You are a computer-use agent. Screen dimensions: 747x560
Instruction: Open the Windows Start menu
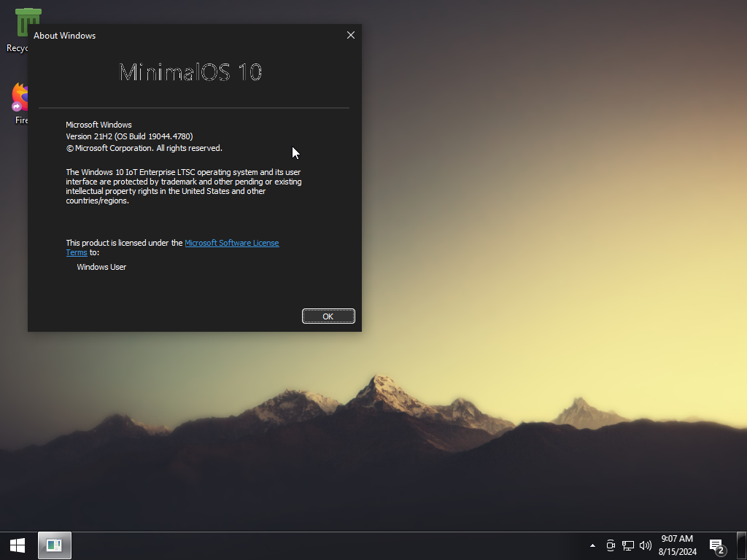(x=18, y=545)
